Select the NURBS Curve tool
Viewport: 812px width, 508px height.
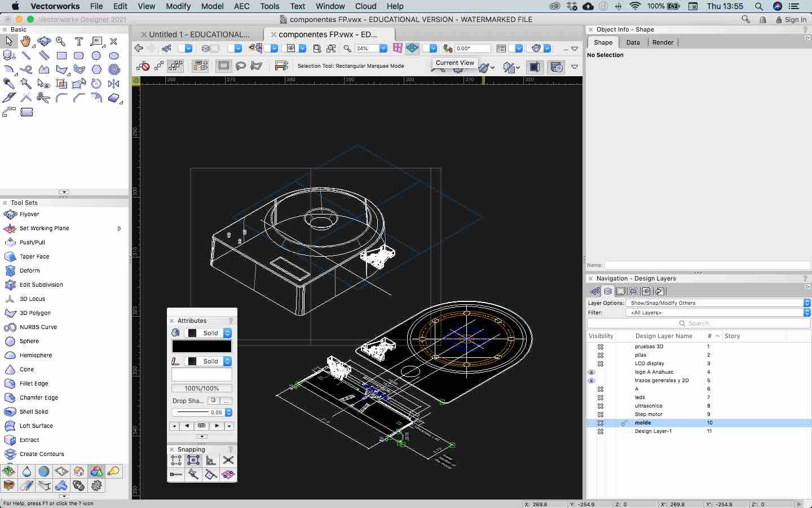point(38,327)
